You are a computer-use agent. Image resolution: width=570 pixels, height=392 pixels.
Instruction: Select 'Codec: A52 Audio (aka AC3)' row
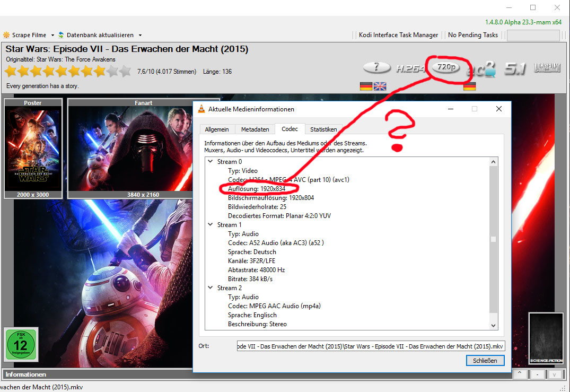(276, 242)
